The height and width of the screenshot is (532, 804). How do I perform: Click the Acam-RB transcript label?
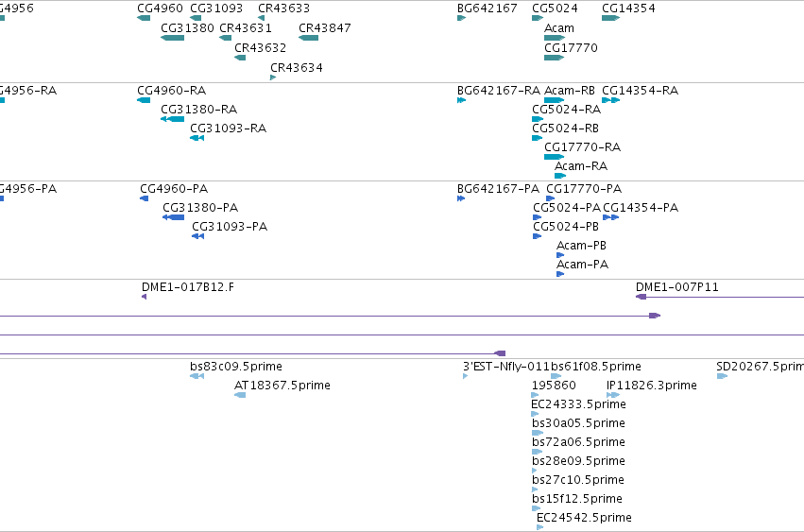coord(569,91)
